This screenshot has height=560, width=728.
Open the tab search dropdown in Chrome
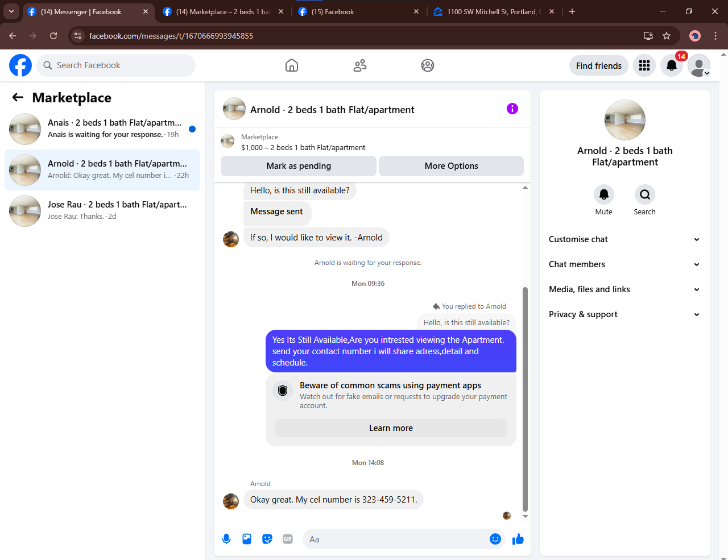[11, 11]
